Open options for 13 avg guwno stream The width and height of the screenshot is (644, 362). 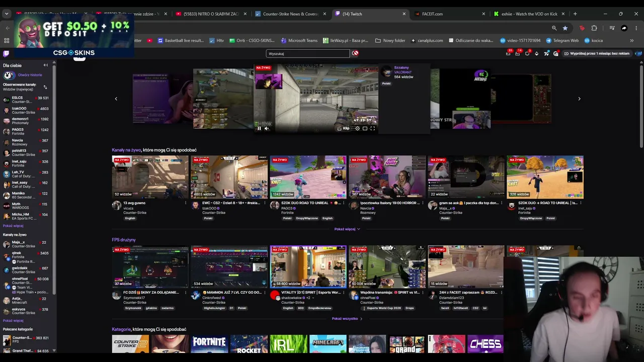pyautogui.click(x=185, y=203)
